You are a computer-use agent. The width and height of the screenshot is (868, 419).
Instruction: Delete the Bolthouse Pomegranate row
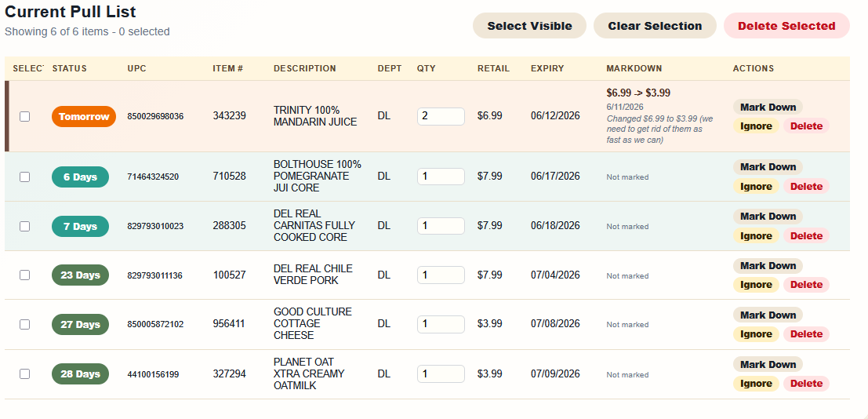pyautogui.click(x=806, y=186)
